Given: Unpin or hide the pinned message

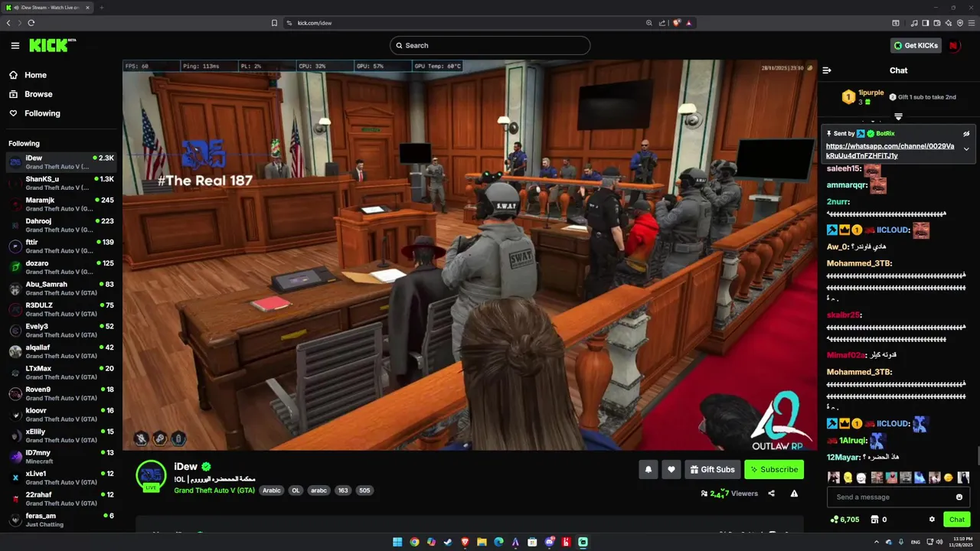Looking at the screenshot, I should 966,133.
